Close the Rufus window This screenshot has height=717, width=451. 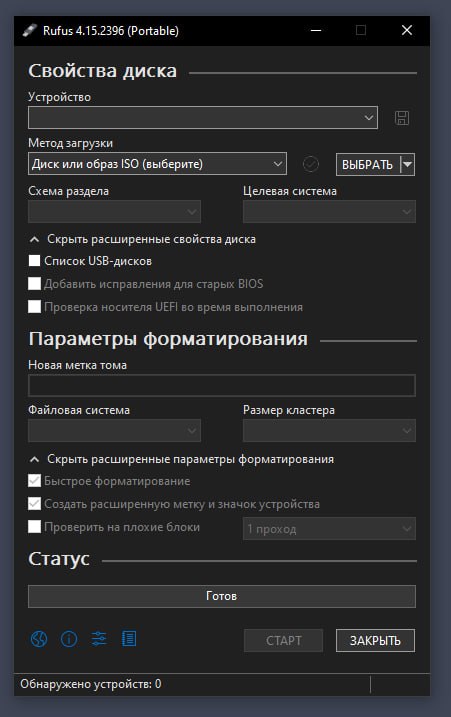point(407,31)
